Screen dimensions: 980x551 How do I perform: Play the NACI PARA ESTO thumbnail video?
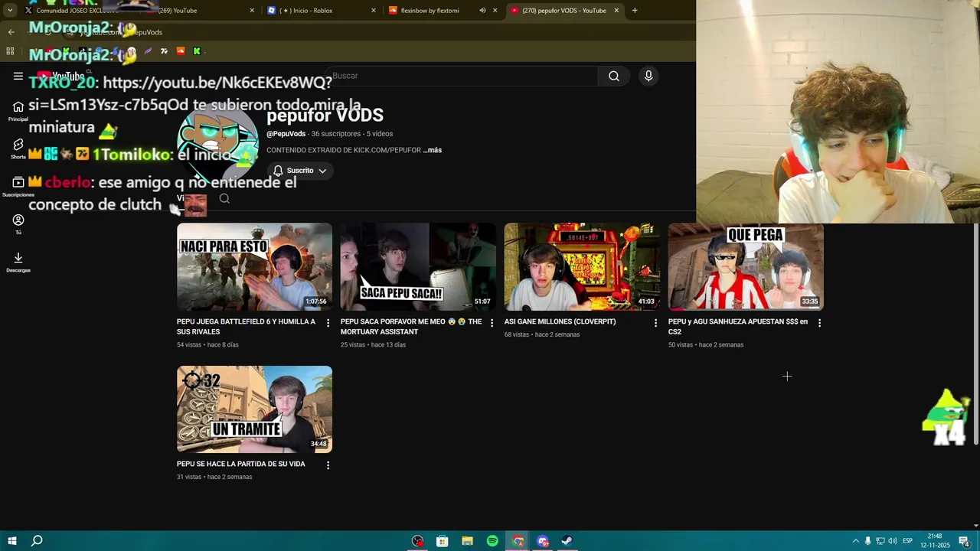(x=254, y=266)
